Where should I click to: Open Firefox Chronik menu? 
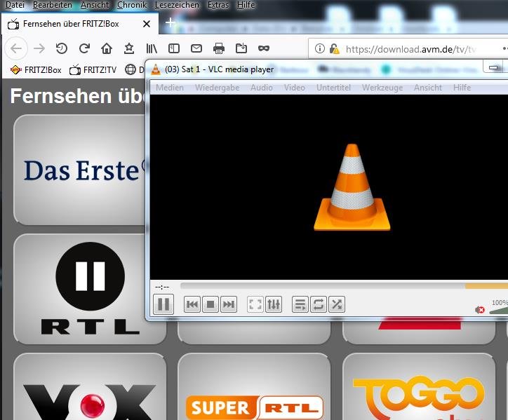(132, 5)
